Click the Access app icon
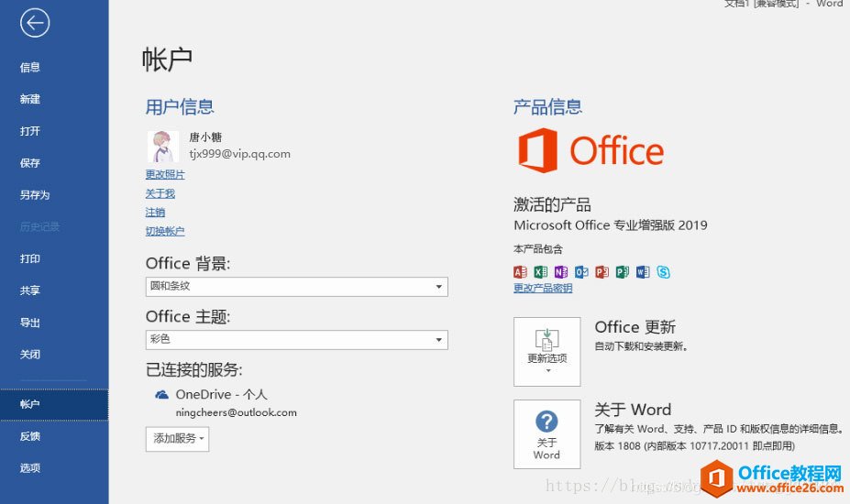The width and height of the screenshot is (850, 504). point(520,271)
